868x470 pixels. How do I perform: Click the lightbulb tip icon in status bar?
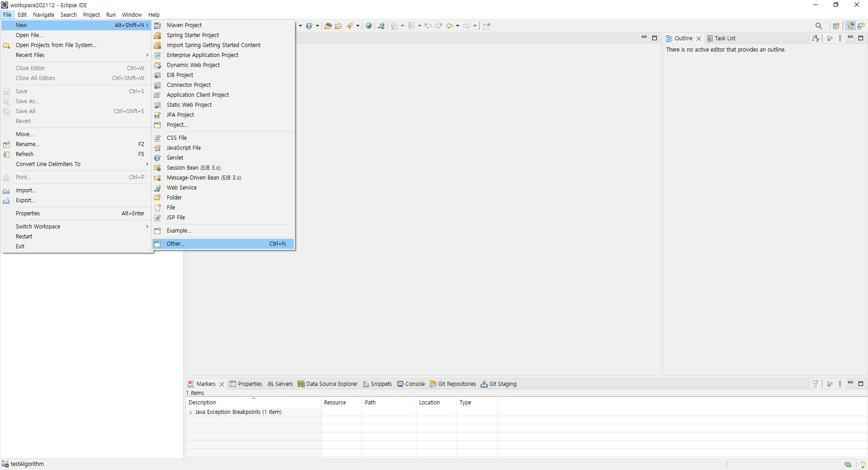click(863, 464)
